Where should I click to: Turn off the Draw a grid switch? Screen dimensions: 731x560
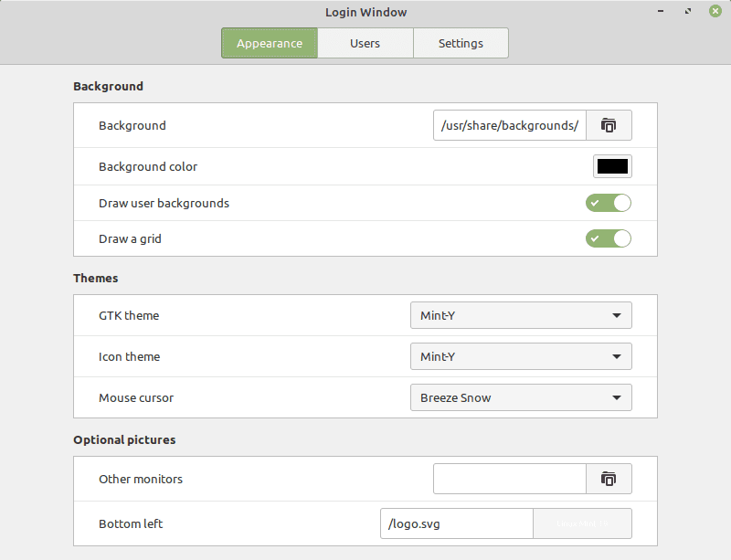pos(608,238)
